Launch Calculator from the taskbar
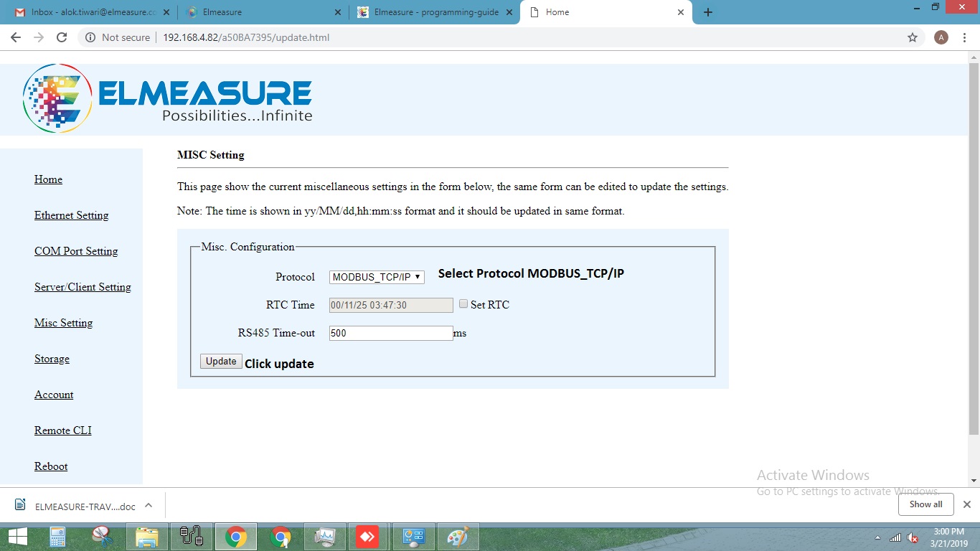Viewport: 980px width, 551px height. click(57, 537)
